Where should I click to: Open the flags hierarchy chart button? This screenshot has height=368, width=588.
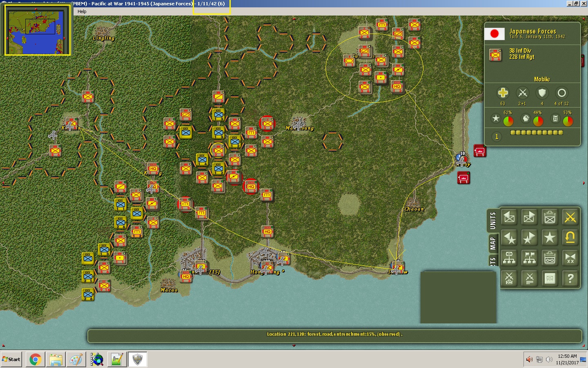pyautogui.click(x=529, y=258)
